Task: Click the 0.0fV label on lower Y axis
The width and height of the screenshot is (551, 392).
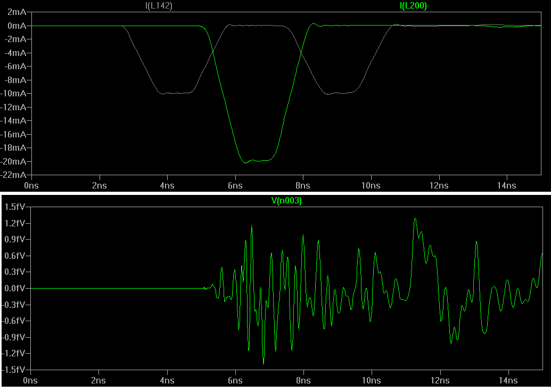Action: pyautogui.click(x=15, y=288)
